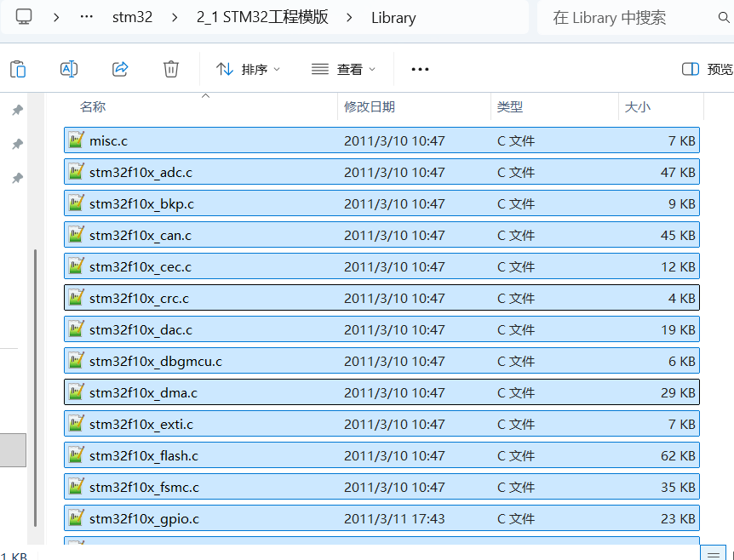Select the file name stm32f10x_adc.c
The height and width of the screenshot is (560, 734).
pyautogui.click(x=140, y=172)
